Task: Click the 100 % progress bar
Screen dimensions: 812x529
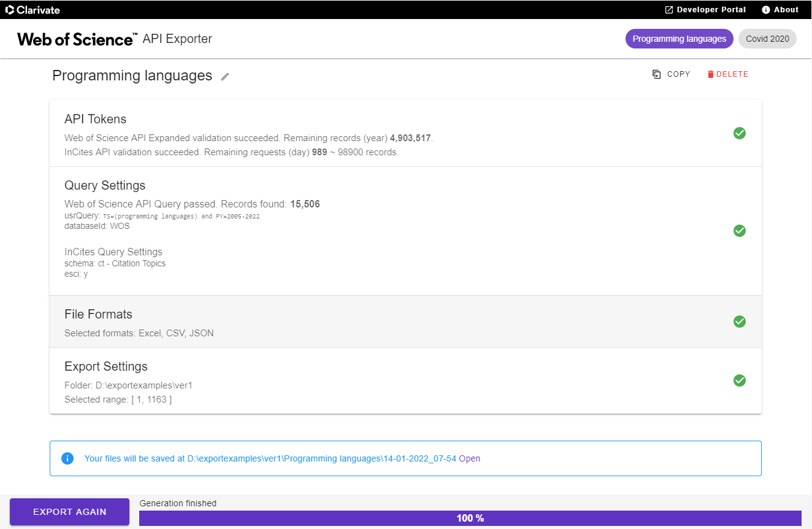Action: [x=470, y=518]
